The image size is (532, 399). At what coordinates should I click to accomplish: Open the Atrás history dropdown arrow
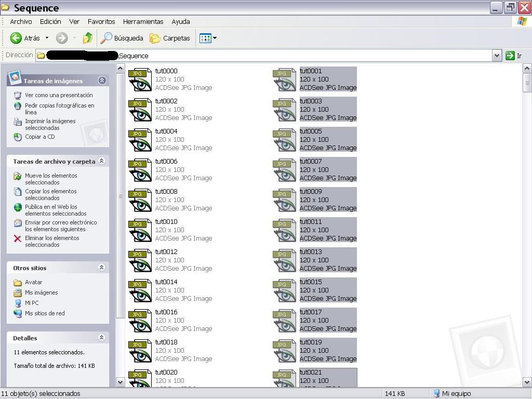point(47,38)
